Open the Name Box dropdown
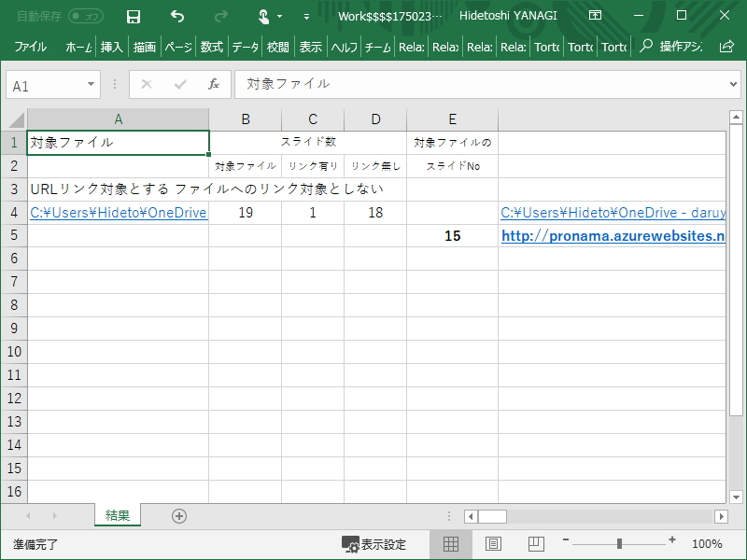 click(91, 84)
